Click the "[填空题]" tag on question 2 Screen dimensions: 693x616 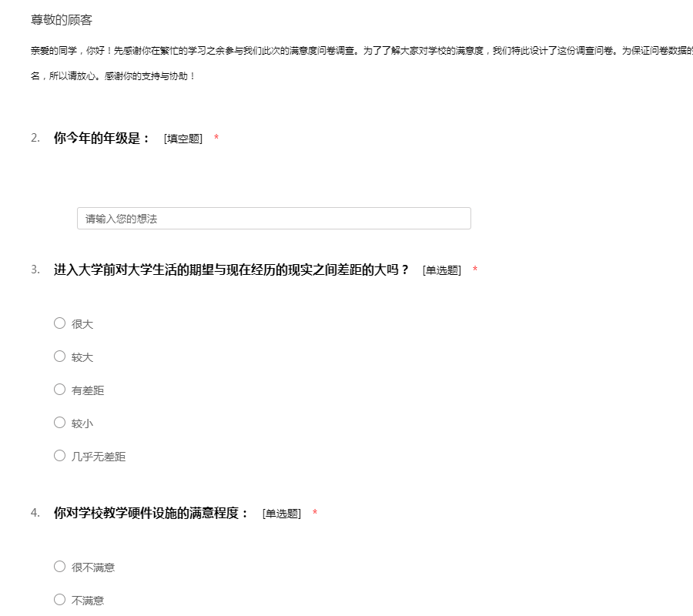pos(182,139)
